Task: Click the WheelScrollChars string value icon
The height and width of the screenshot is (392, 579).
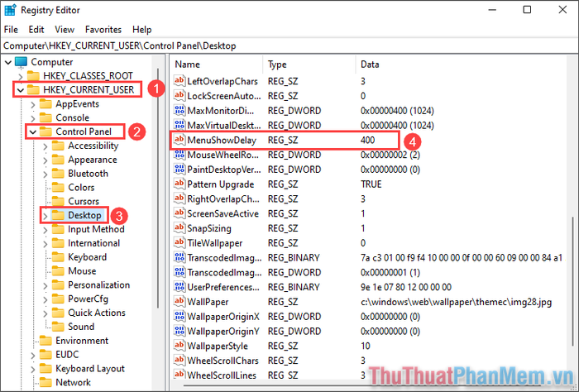Action: pyautogui.click(x=179, y=361)
